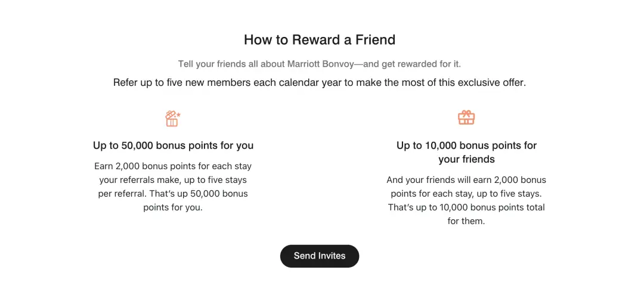This screenshot has height=292, width=644.
Task: Click the "And your friends will earn 2,000 bonus" line
Action: click(x=466, y=180)
